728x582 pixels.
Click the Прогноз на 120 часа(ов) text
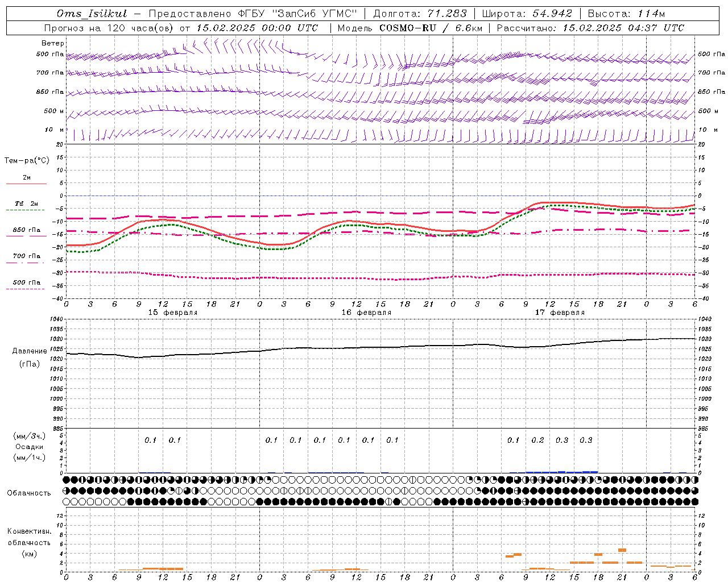(x=109, y=28)
